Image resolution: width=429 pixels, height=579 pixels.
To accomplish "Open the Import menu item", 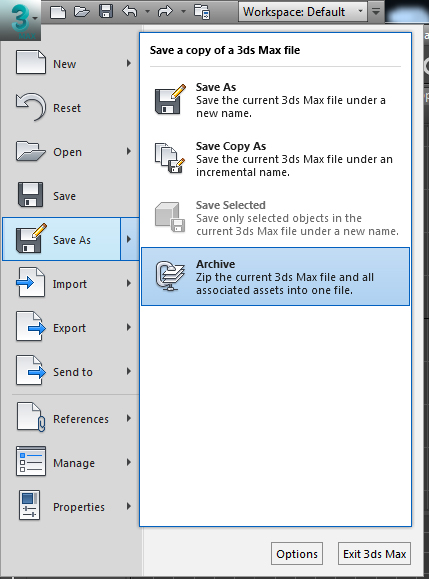I will 71,283.
